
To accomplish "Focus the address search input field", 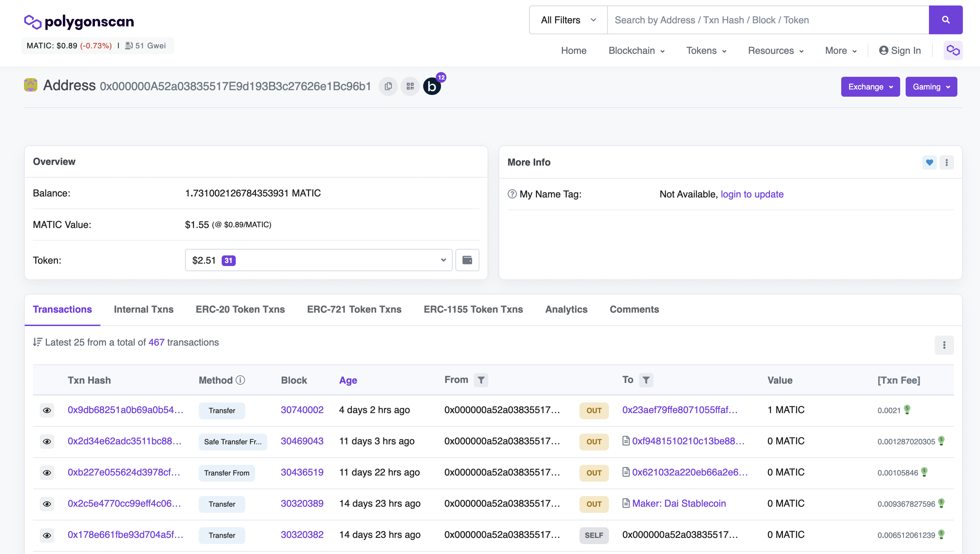I will click(768, 20).
